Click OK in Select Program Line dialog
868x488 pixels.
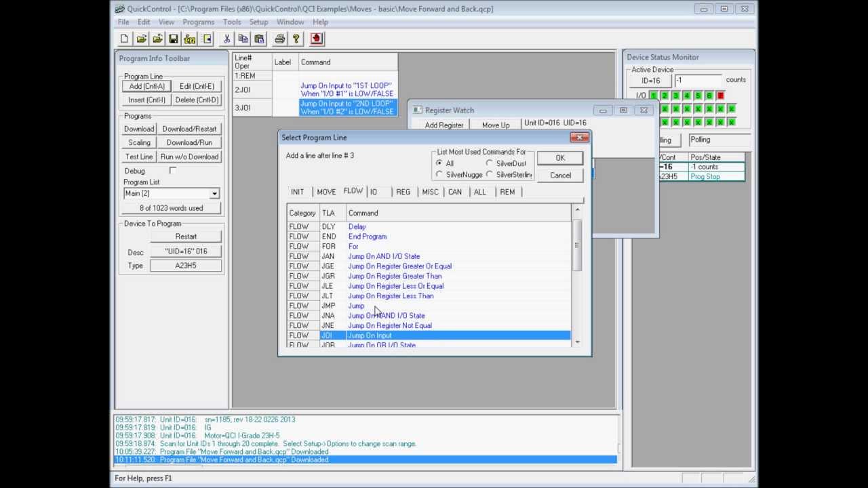coord(560,158)
